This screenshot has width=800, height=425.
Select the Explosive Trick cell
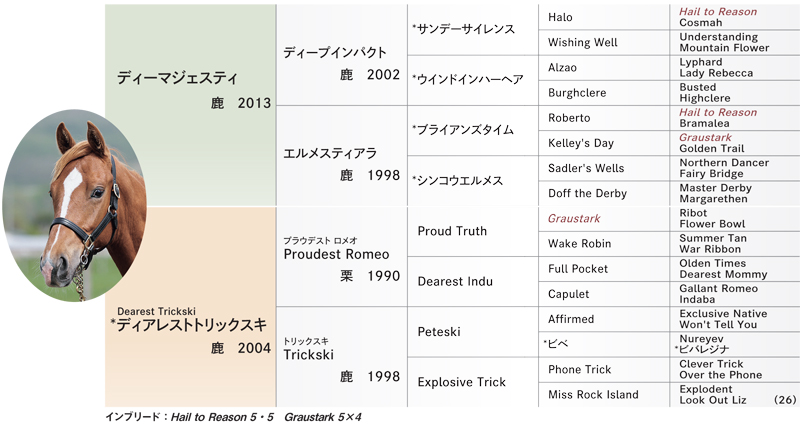point(473,382)
